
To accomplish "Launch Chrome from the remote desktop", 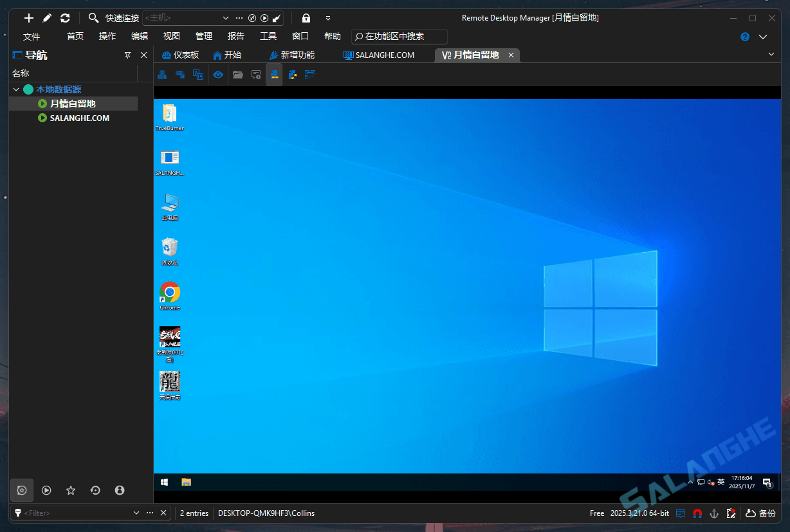I will pyautogui.click(x=169, y=293).
